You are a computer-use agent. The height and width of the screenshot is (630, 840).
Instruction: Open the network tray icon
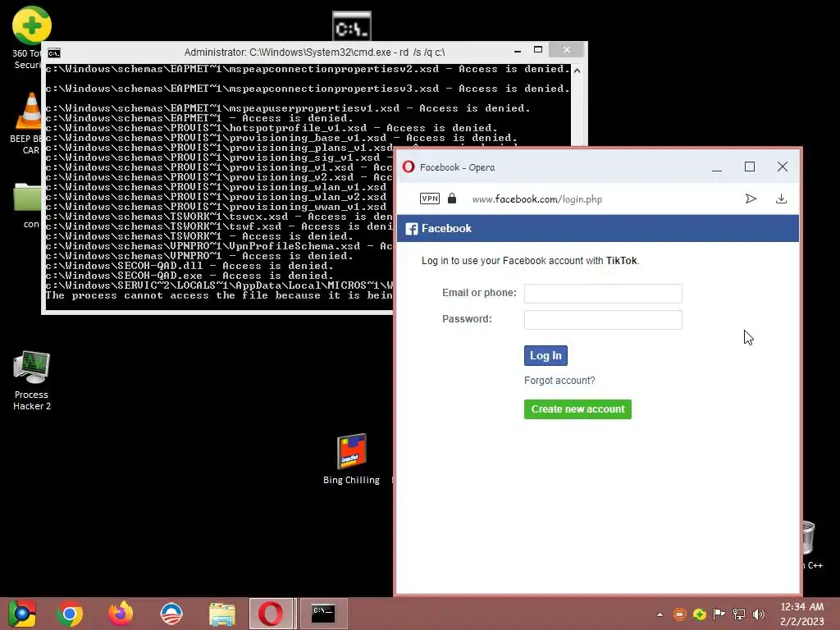[x=739, y=614]
